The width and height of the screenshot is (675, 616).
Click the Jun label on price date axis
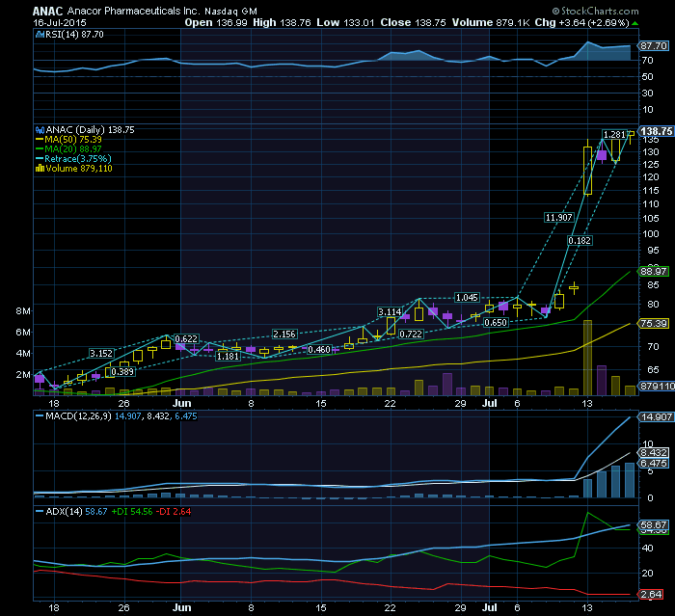pos(181,403)
